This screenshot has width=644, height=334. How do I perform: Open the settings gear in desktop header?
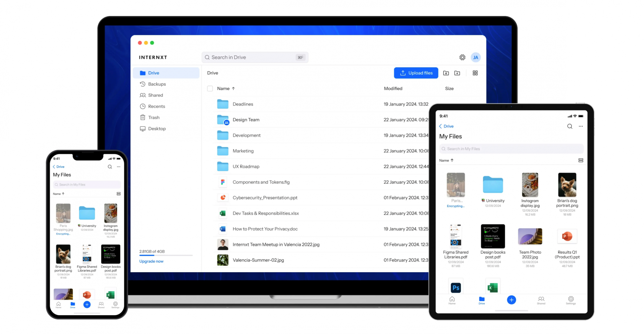click(x=462, y=57)
